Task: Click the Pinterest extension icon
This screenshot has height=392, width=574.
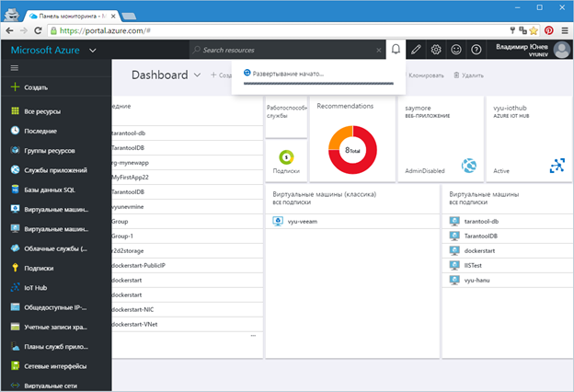Action: point(548,30)
